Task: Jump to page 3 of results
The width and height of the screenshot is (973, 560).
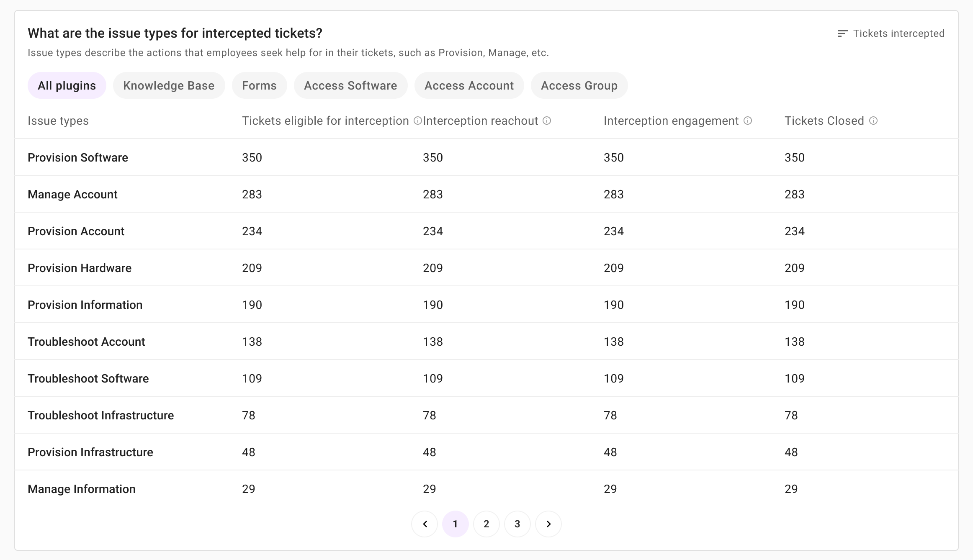Action: tap(517, 524)
